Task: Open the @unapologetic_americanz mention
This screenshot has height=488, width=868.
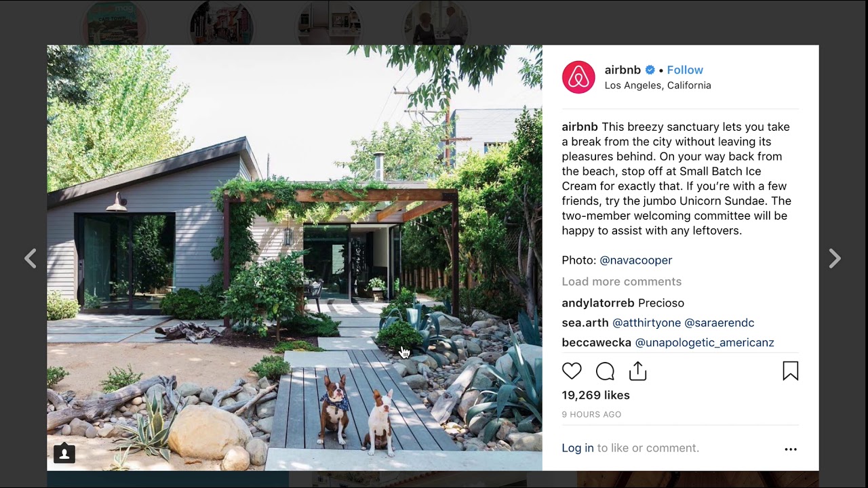Action: pyautogui.click(x=705, y=343)
